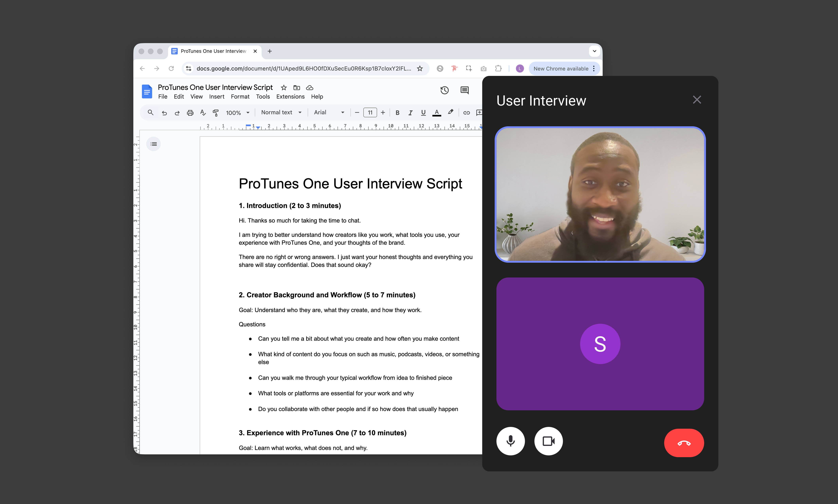Apply italic formatting
This screenshot has height=504, width=838.
click(x=410, y=112)
